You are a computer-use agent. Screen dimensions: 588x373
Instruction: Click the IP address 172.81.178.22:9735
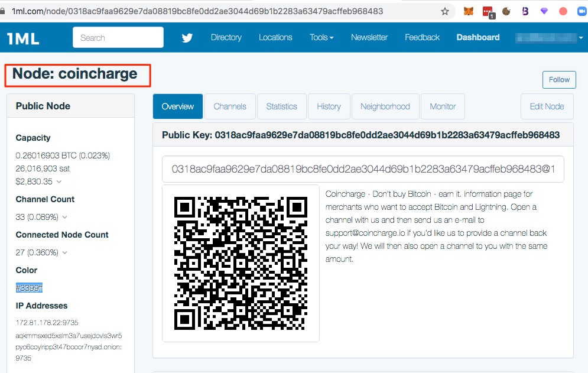click(x=47, y=323)
